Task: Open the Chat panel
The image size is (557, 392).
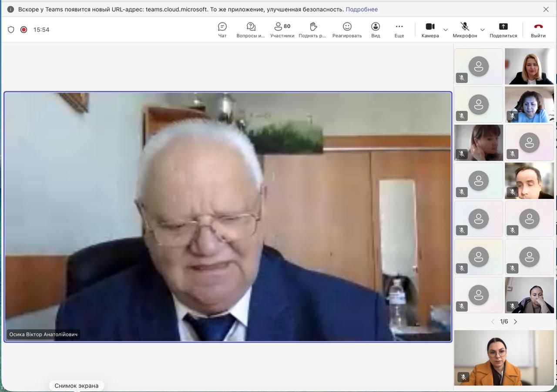Action: (222, 30)
